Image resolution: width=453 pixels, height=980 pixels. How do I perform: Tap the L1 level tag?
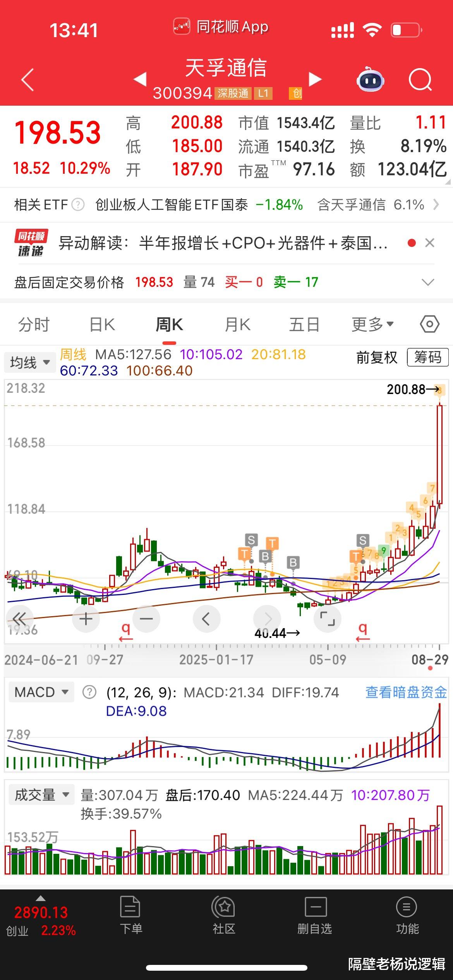[x=263, y=93]
